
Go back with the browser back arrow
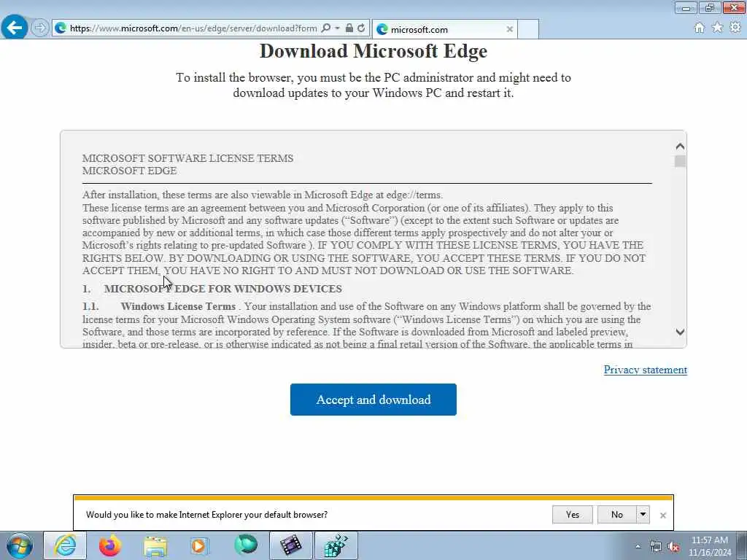(x=15, y=28)
